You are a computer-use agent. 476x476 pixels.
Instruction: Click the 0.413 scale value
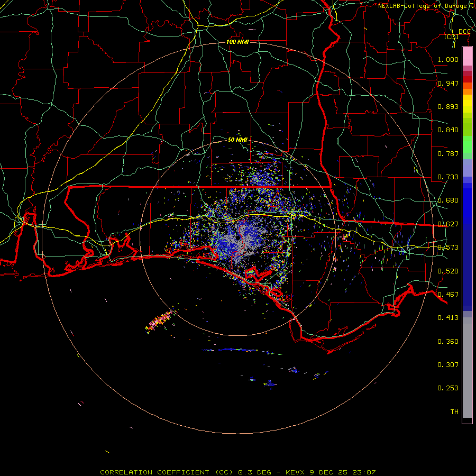point(448,318)
